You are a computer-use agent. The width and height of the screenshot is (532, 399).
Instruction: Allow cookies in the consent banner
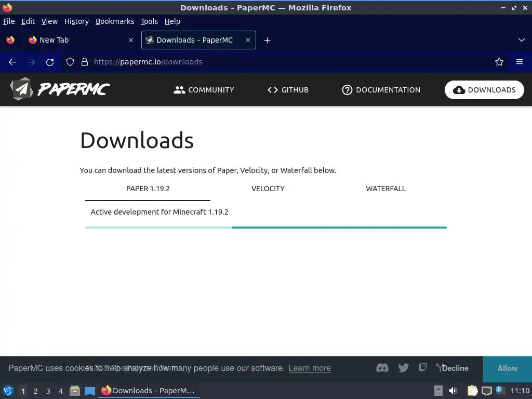[x=508, y=369]
